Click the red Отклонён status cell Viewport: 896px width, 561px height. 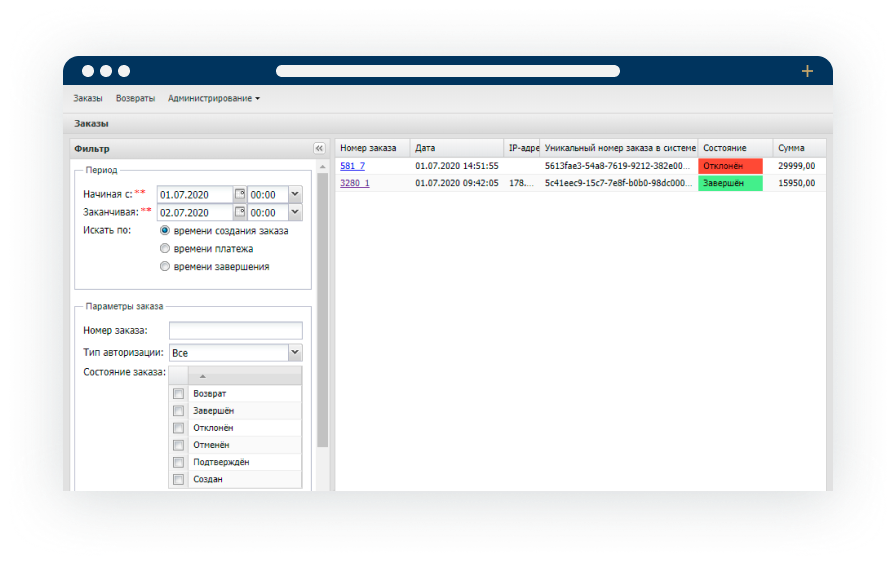pyautogui.click(x=730, y=166)
